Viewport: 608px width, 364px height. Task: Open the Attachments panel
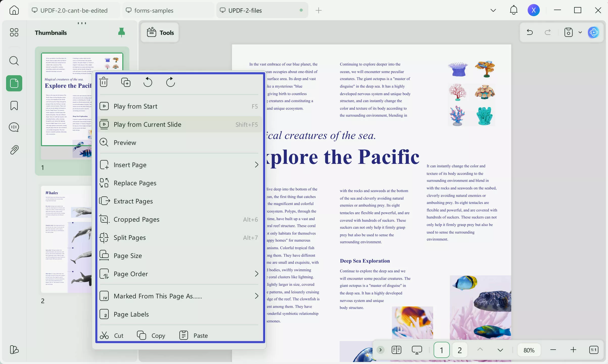14,149
